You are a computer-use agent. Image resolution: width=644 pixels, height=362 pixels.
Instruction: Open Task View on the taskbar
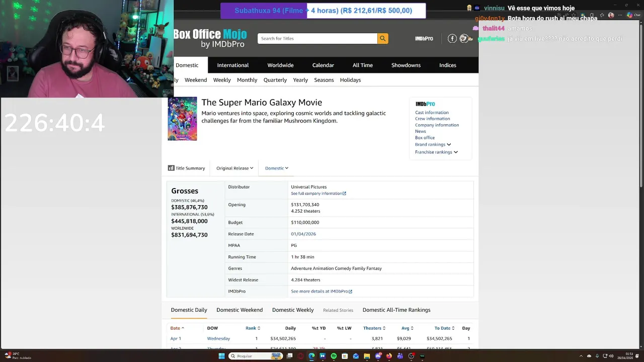[x=289, y=356]
